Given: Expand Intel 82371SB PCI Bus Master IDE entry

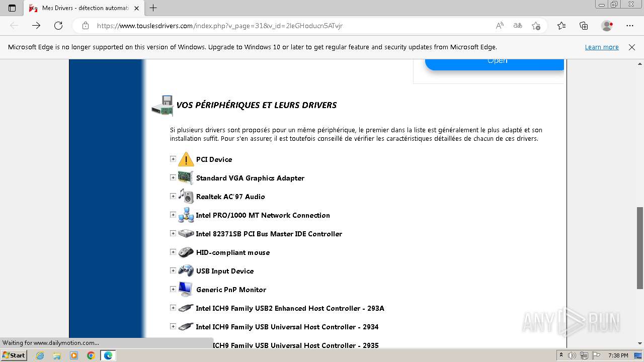Looking at the screenshot, I should coord(173,233).
